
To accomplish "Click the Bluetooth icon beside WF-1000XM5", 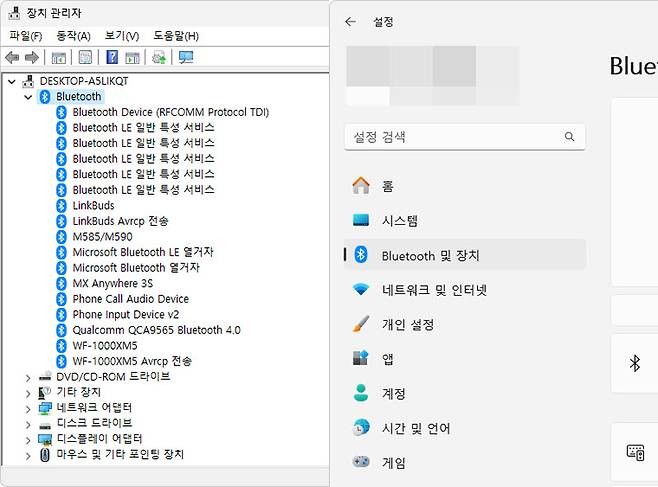I will [61, 346].
